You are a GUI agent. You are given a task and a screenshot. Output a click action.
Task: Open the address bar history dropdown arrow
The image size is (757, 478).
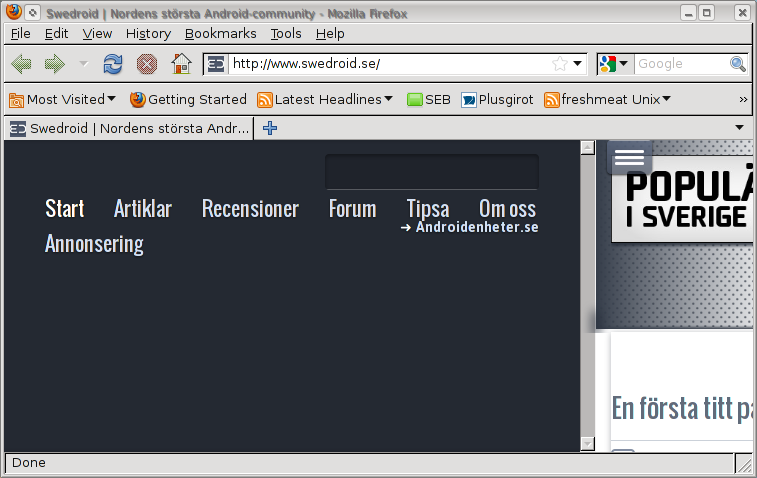(577, 64)
